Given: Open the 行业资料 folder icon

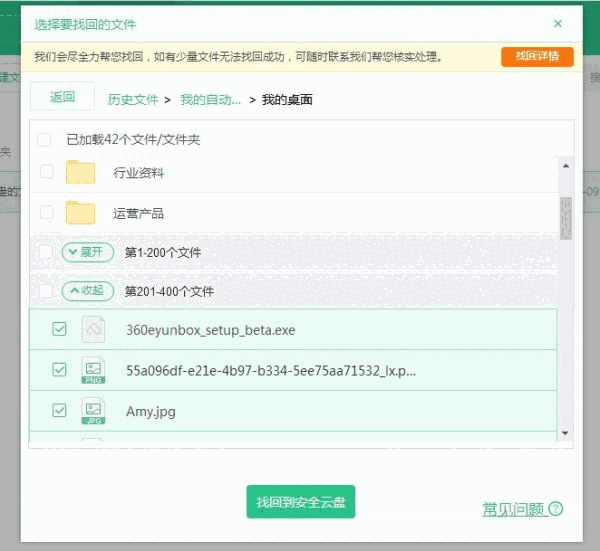Looking at the screenshot, I should click(x=80, y=172).
